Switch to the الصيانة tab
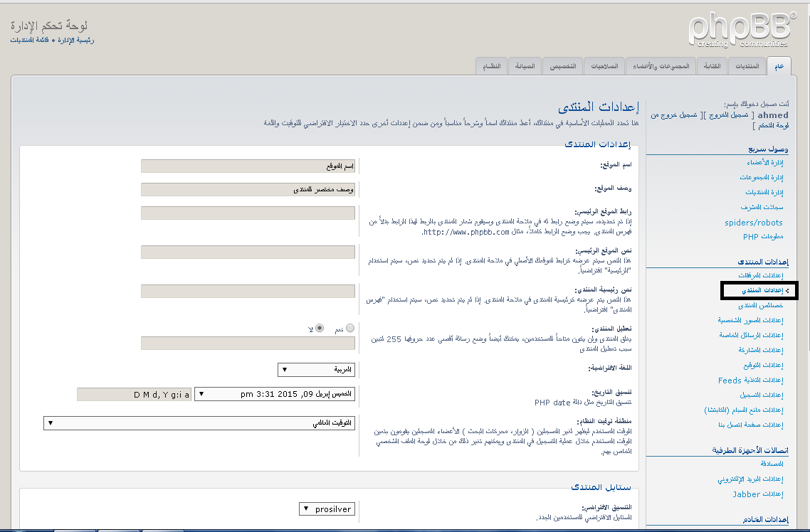Image resolution: width=810 pixels, height=532 pixels. point(525,66)
